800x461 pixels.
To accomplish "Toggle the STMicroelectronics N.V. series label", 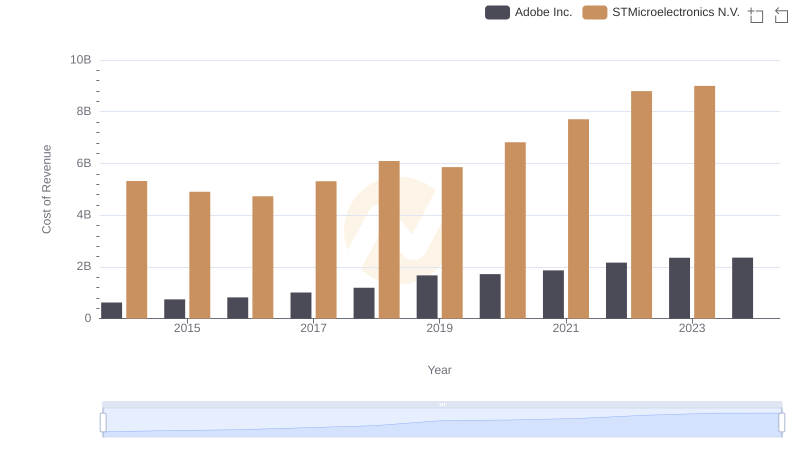I will (x=675, y=12).
